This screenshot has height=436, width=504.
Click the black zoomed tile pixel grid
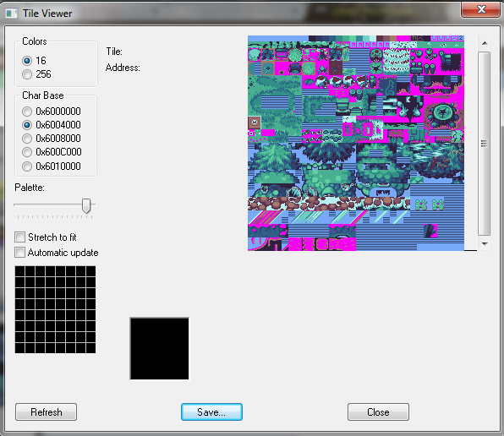click(x=55, y=309)
